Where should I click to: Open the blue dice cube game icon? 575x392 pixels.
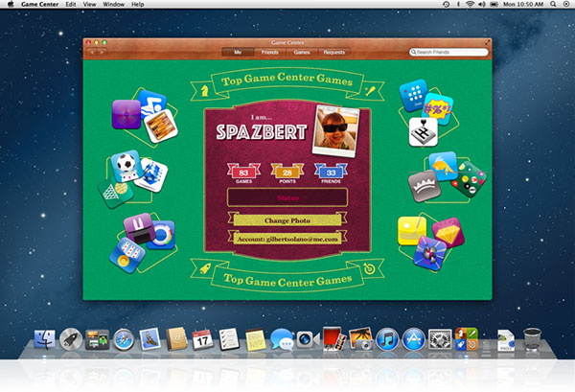[x=152, y=175]
